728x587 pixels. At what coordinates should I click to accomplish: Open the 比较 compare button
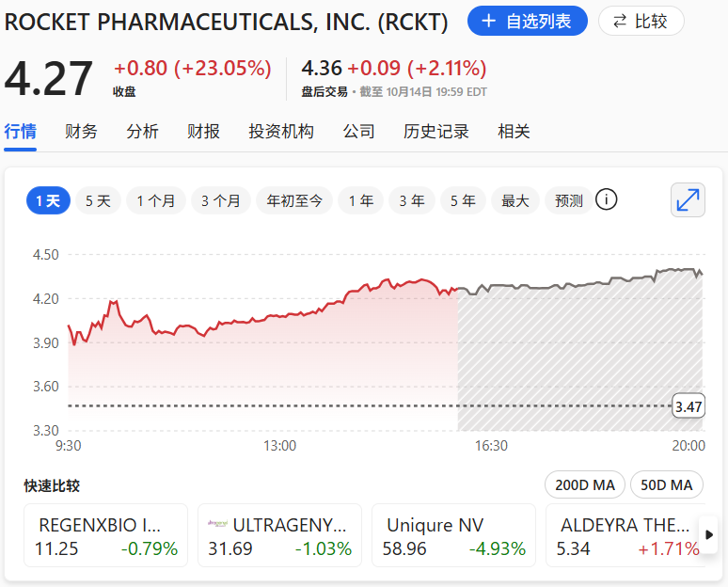pyautogui.click(x=641, y=21)
